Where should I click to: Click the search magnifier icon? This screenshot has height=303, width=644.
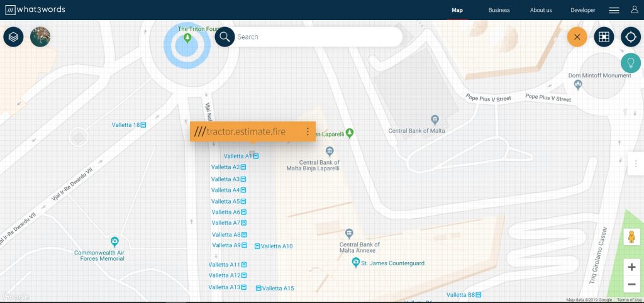coord(225,37)
